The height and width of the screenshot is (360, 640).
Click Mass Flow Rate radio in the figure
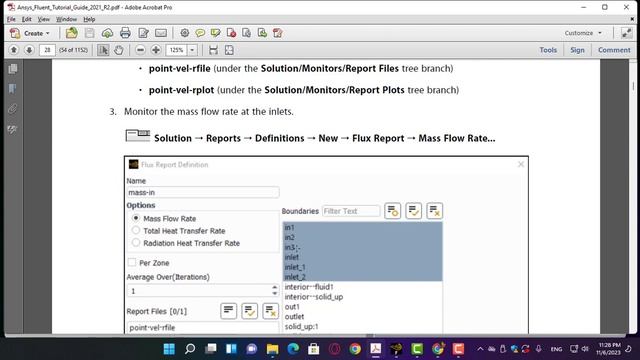coord(136,218)
